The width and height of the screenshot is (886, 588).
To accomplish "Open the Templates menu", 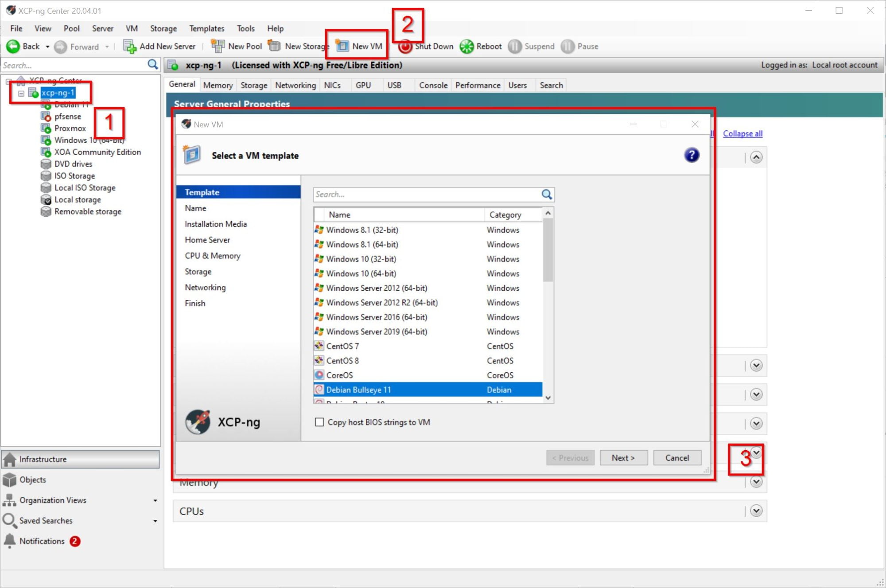I will [x=206, y=28].
